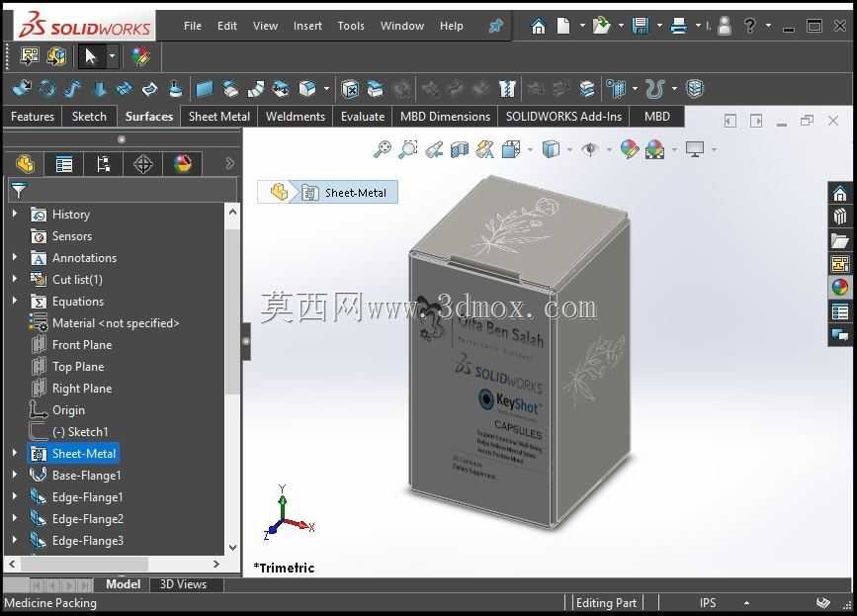857x616 pixels.
Task: Expand the Cut list(1) node
Action: click(15, 279)
